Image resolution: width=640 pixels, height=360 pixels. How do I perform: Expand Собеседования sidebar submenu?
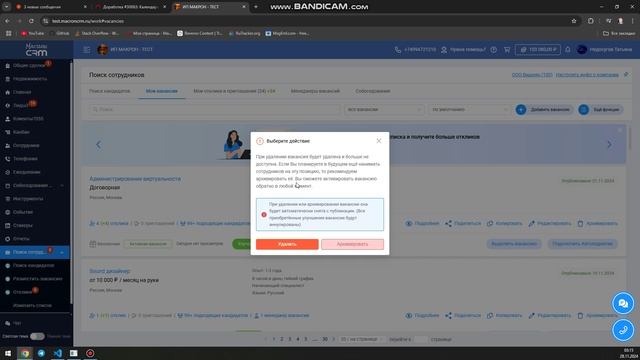[62, 186]
